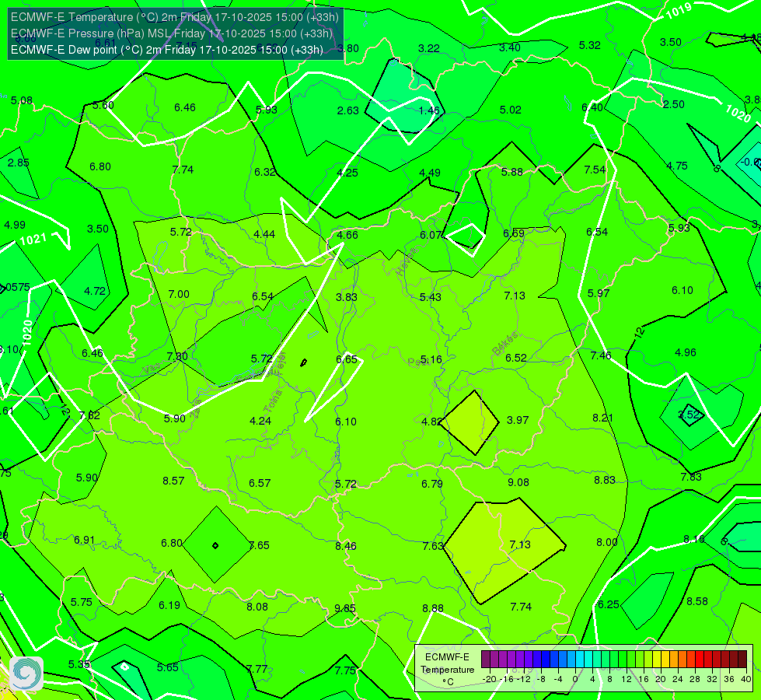Click the dew point value 8.00
This screenshot has width=761, height=700.
606,542
